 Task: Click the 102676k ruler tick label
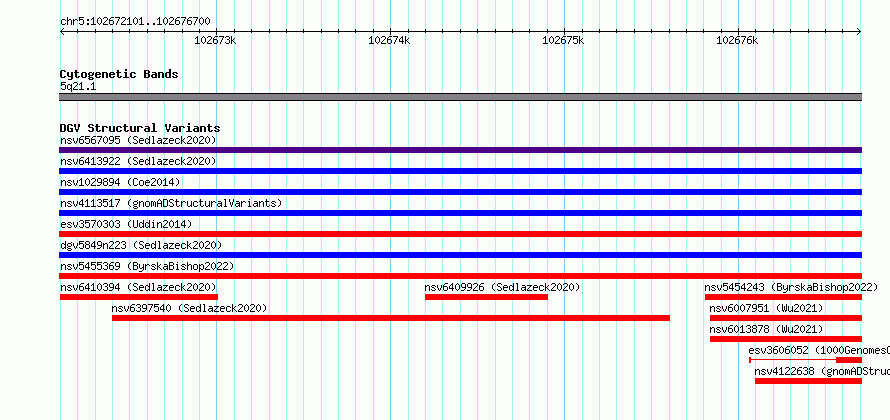click(x=737, y=40)
